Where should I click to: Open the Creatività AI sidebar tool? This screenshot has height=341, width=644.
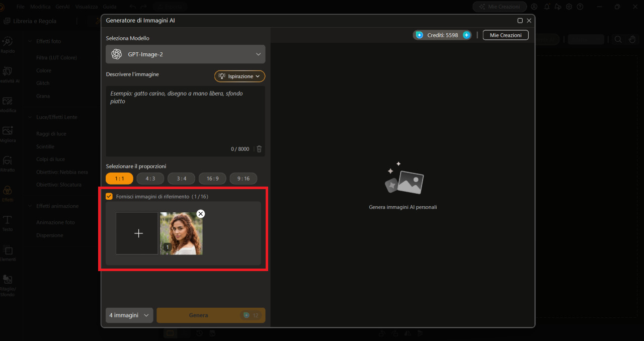pyautogui.click(x=8, y=74)
